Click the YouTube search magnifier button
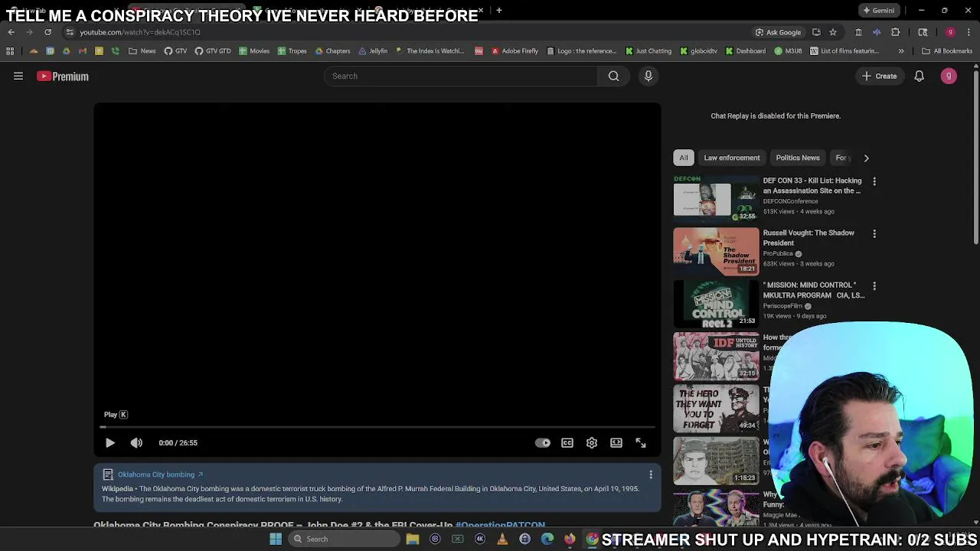 (x=613, y=76)
